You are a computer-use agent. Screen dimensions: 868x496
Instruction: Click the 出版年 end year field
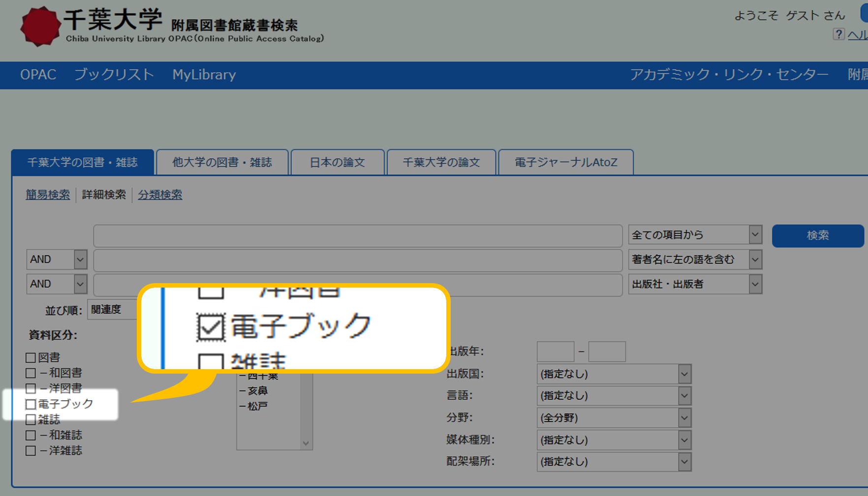point(607,352)
